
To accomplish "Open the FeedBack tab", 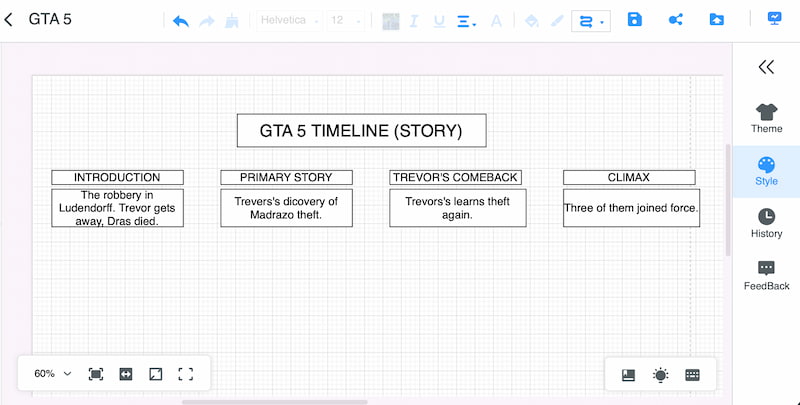I will 766,276.
